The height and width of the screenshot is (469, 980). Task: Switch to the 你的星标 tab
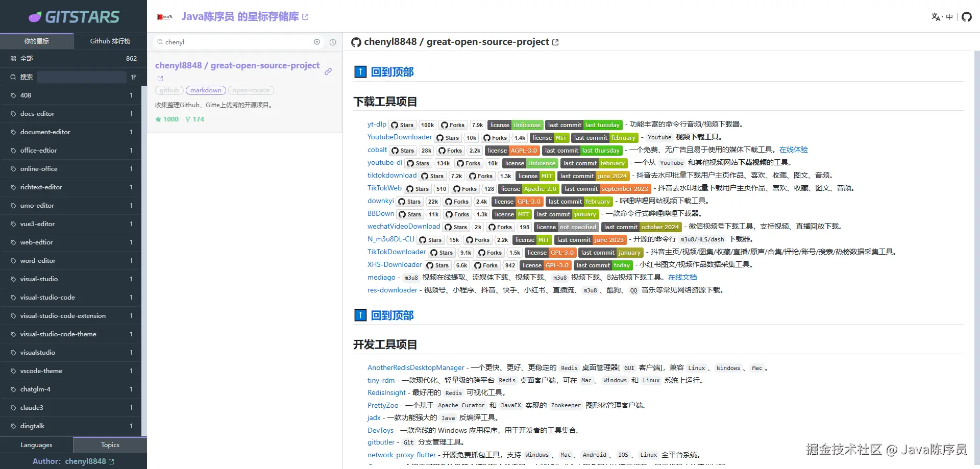pyautogui.click(x=37, y=41)
